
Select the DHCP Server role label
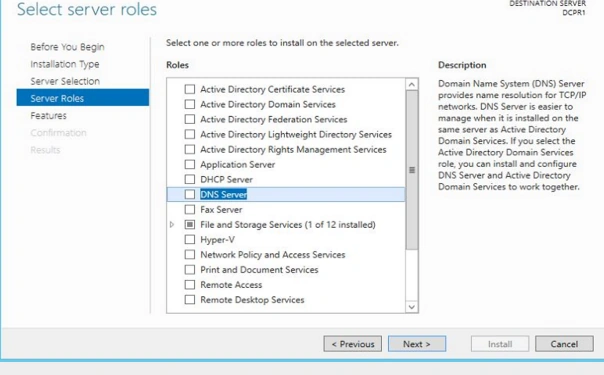(x=226, y=179)
